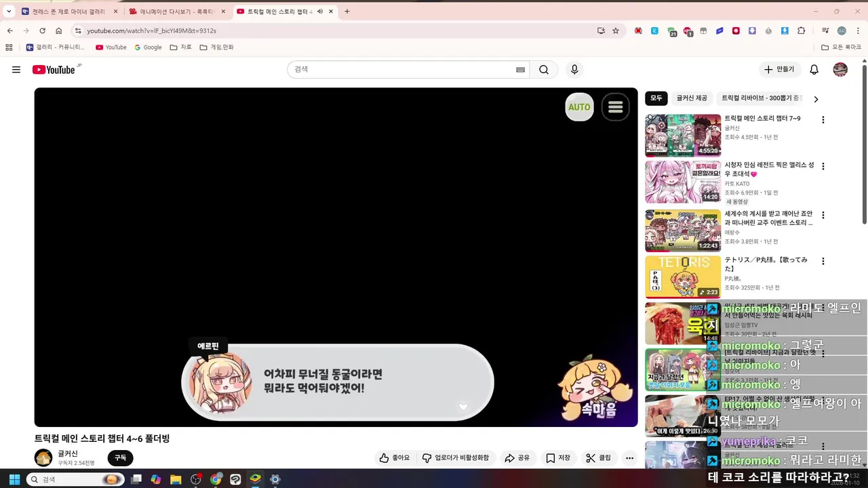
Task: Dislike the video with the thumbs-down button
Action: point(456,458)
